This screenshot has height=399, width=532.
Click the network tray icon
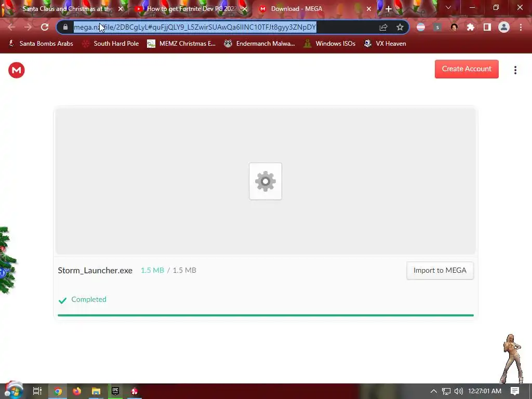coord(446,391)
